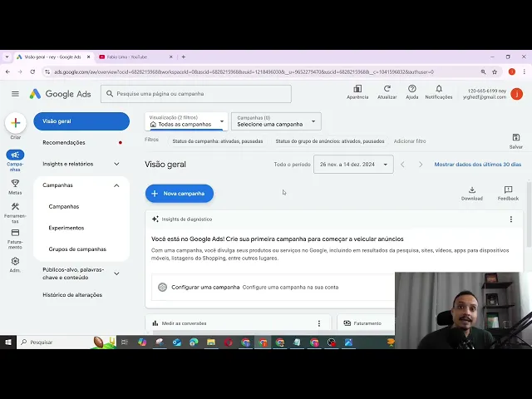Viewport: 532px width, 399px height.
Task: Click the Google Ads logo
Action: coord(60,94)
